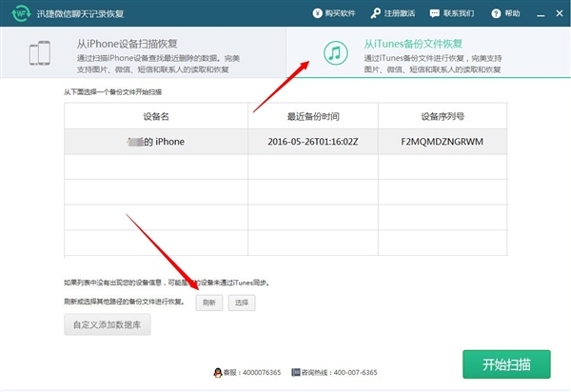
Task: Click 最近备份时间 column header
Action: coord(313,116)
